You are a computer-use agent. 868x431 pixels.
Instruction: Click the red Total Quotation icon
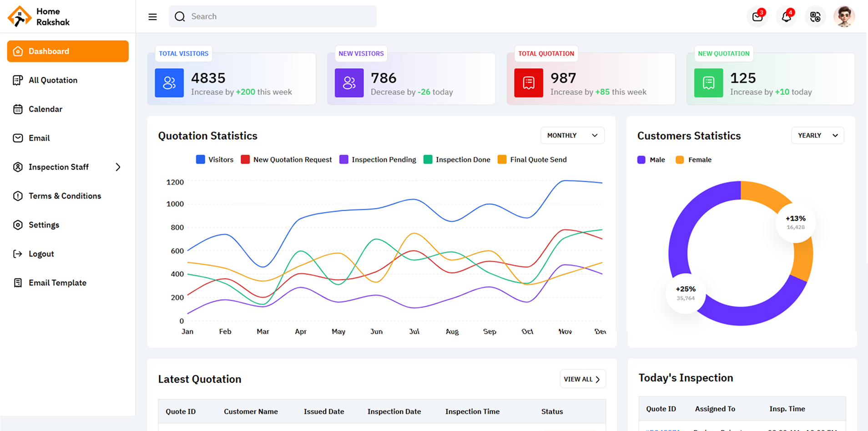pos(529,83)
